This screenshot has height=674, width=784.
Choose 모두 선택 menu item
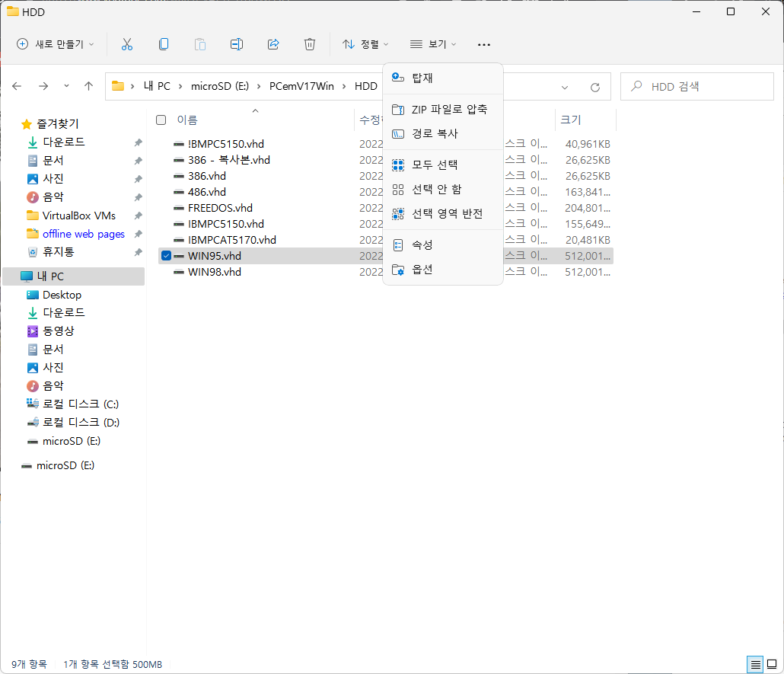tap(443, 165)
